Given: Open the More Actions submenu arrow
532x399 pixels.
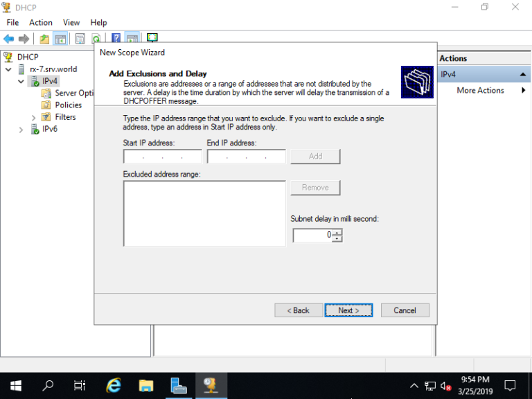Looking at the screenshot, I should [x=524, y=91].
